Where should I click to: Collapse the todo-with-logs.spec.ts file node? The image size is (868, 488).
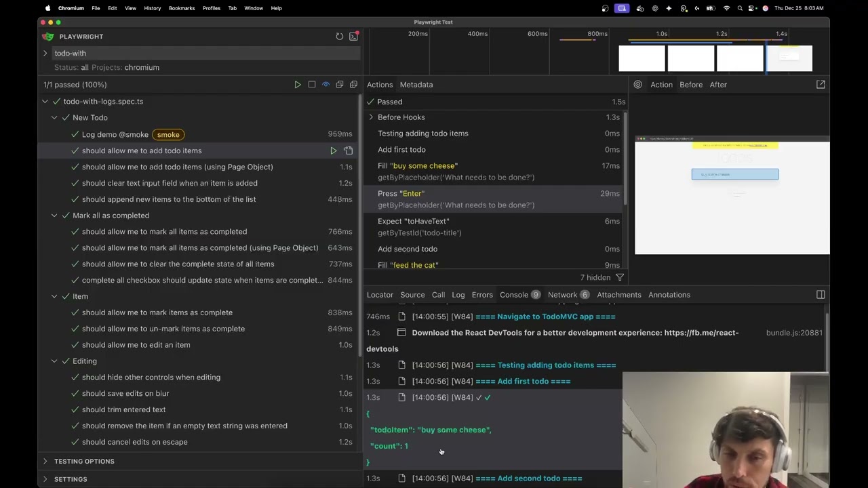(45, 102)
